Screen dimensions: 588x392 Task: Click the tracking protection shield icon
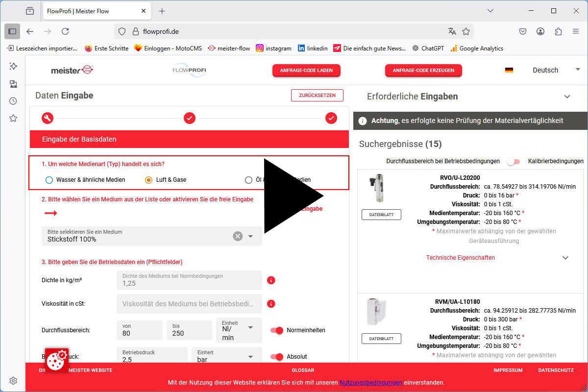(x=122, y=31)
